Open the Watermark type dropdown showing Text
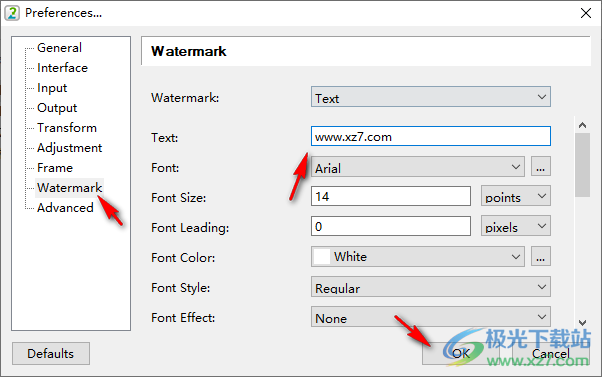This screenshot has width=602, height=377. (x=431, y=97)
